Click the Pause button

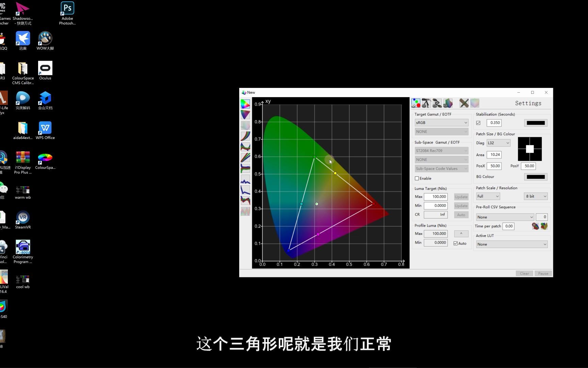coord(543,273)
